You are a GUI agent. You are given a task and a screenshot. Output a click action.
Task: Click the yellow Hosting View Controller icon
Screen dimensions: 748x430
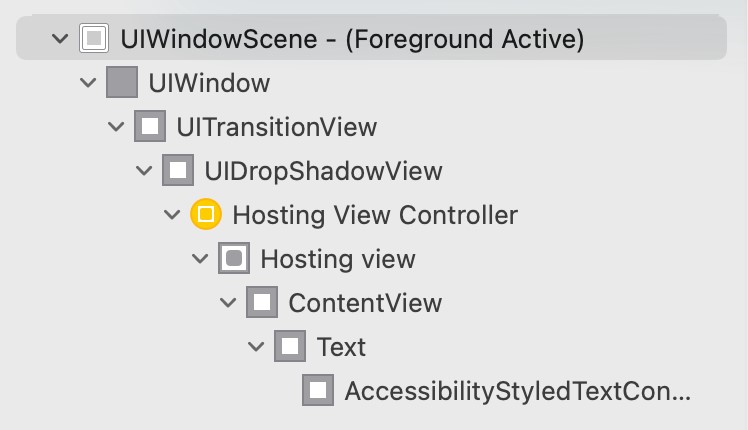pos(206,214)
